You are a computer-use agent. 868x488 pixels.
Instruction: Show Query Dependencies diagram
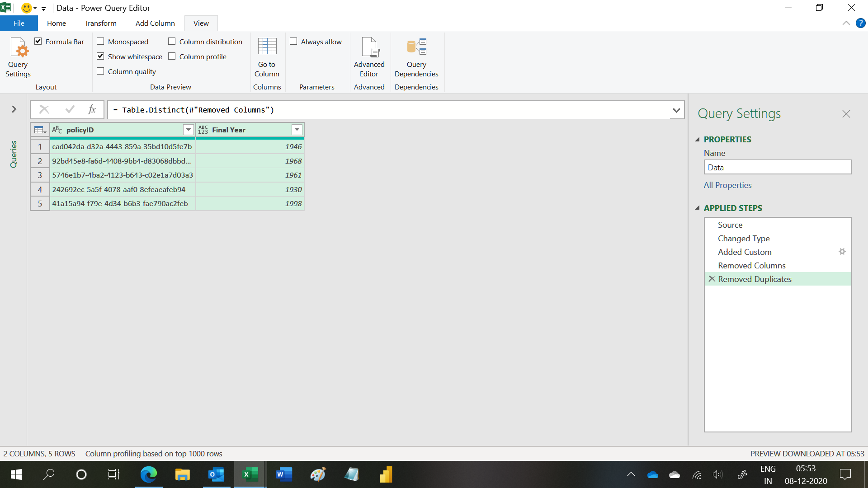click(416, 57)
